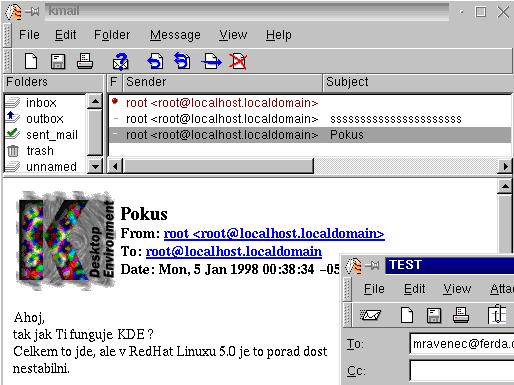
Task: Send message using the envelope icon in TEST window
Action: coord(370,314)
